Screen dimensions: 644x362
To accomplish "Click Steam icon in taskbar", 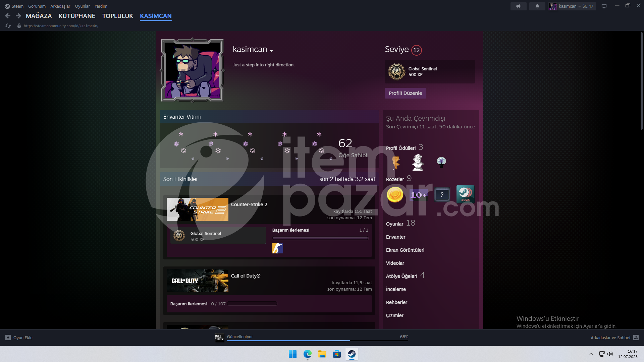I will click(352, 354).
